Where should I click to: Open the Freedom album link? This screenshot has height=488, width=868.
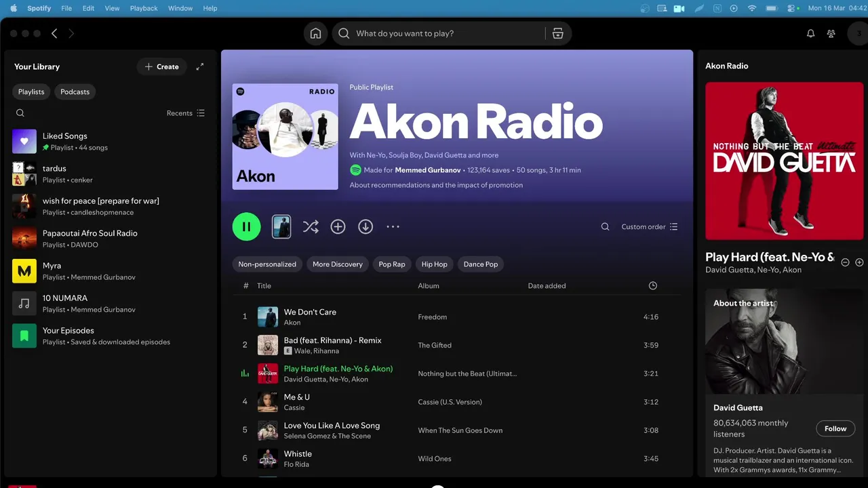pos(433,317)
